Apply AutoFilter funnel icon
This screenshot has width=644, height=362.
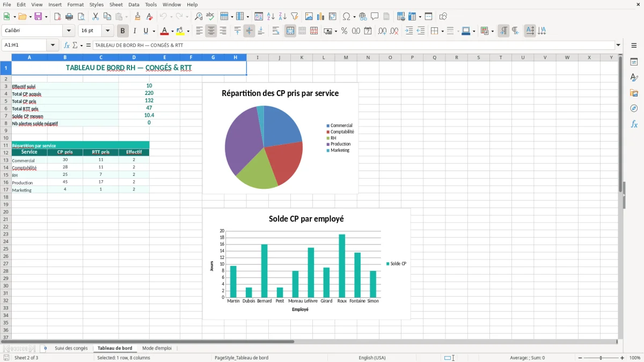tap(294, 17)
